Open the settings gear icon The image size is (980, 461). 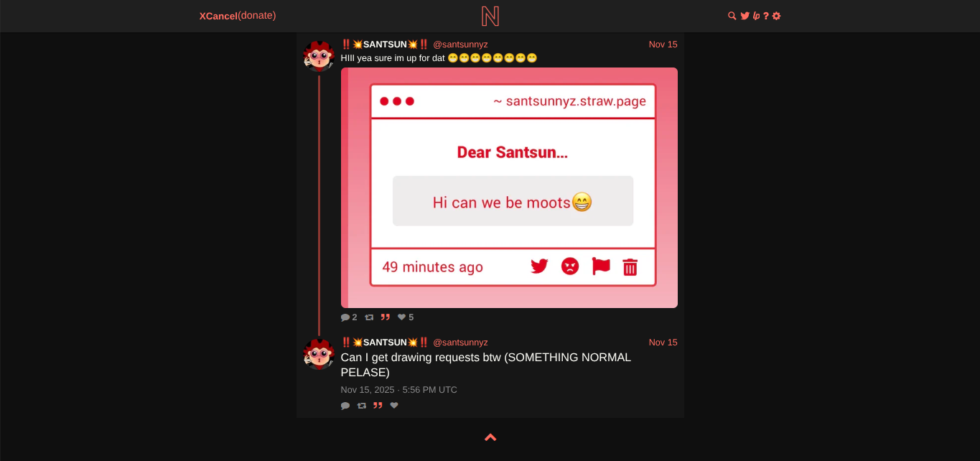776,16
